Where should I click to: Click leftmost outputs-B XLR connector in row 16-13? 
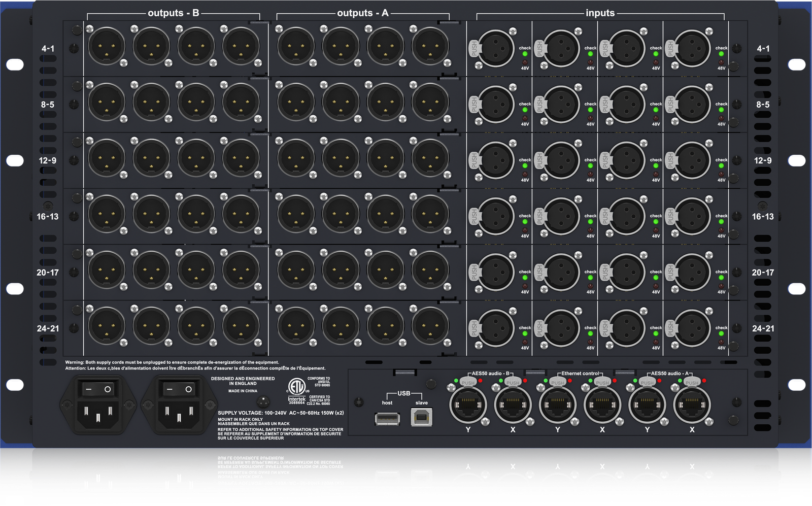tap(107, 214)
